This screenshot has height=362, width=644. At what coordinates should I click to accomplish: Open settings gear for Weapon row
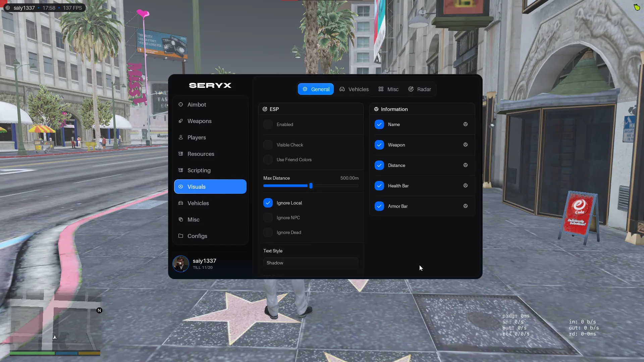[466, 145]
